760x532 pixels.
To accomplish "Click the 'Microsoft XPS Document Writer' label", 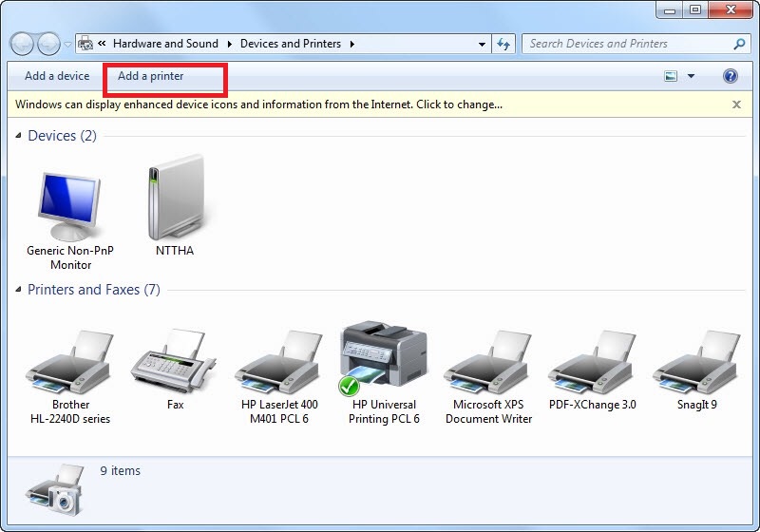I will 488,411.
